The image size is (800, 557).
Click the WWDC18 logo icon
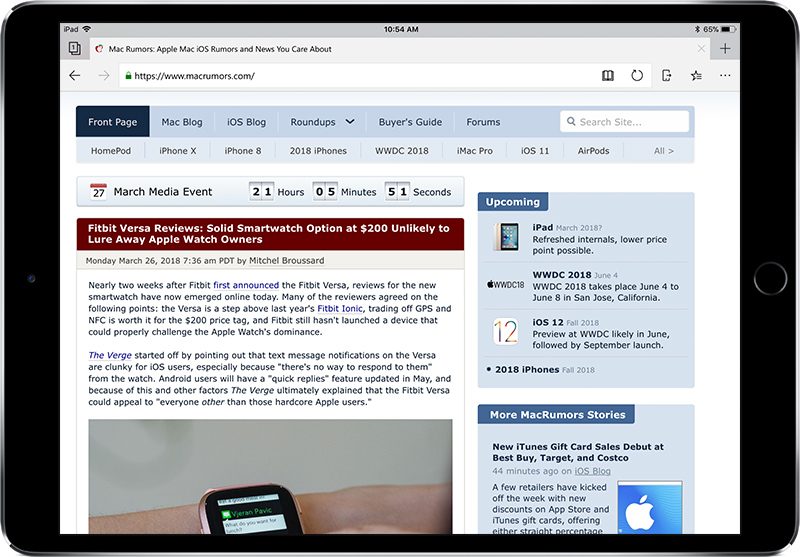[506, 285]
